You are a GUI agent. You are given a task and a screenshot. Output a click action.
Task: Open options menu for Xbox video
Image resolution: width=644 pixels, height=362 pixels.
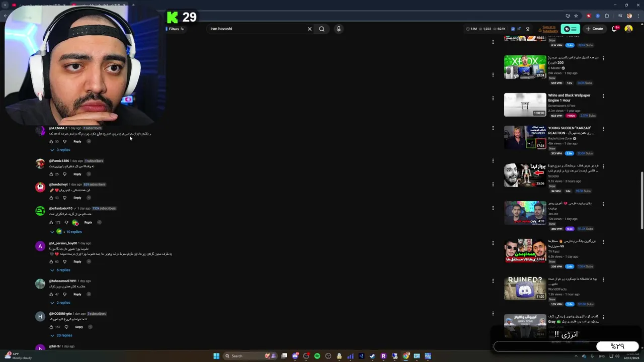[x=603, y=58]
